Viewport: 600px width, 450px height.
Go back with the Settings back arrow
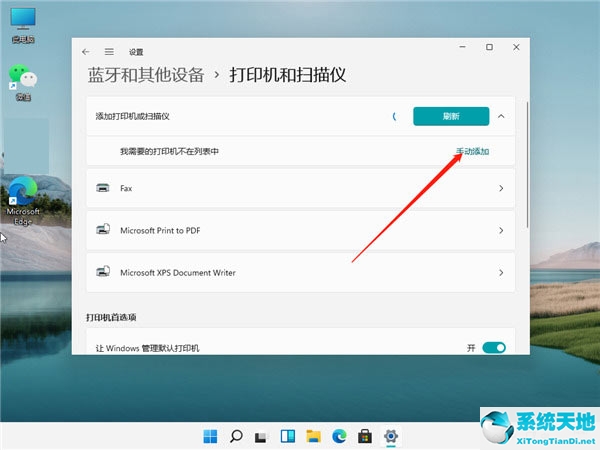coord(86,52)
